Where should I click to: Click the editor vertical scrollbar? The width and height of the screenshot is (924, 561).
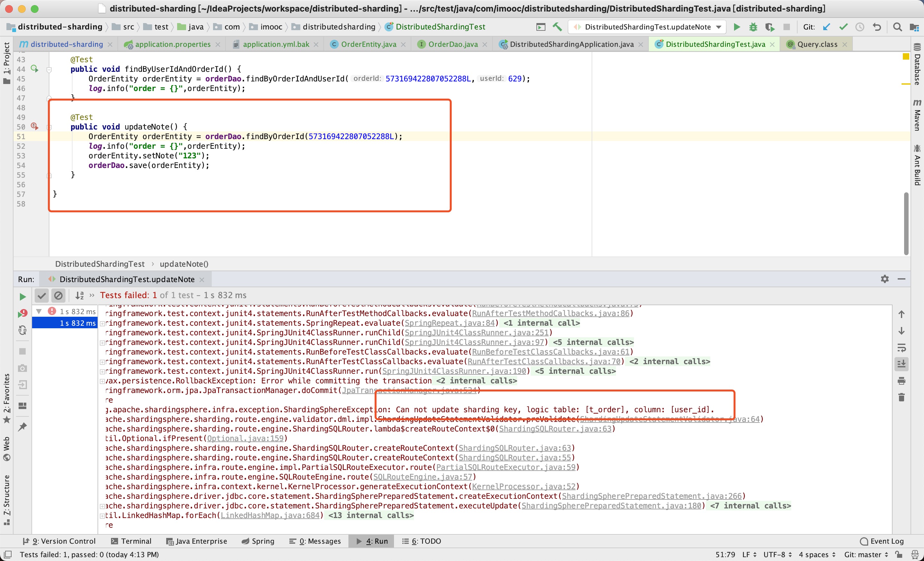point(906,223)
